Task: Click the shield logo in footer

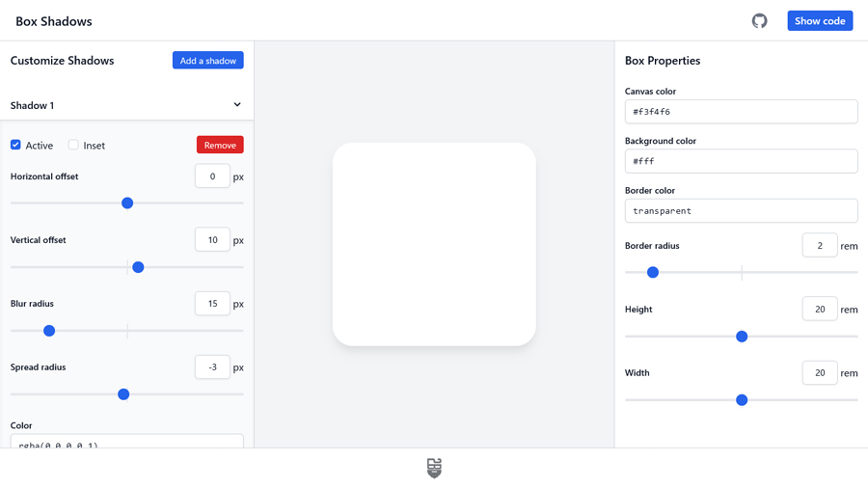Action: (x=434, y=468)
